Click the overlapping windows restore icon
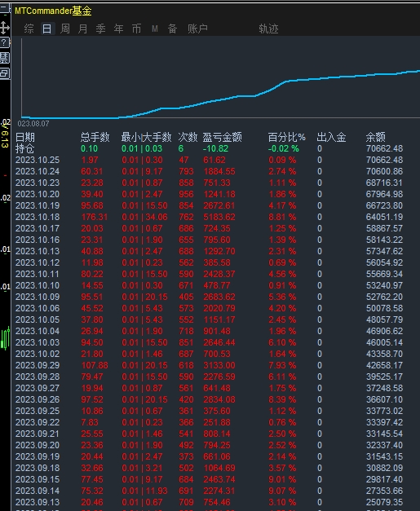Screen dimensions: 420x511 (x=5, y=73)
